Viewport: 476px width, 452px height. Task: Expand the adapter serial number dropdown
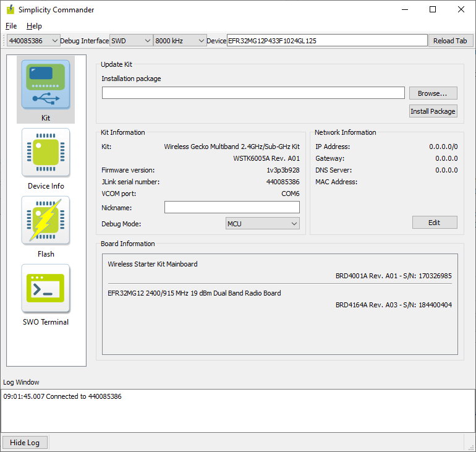pos(33,41)
